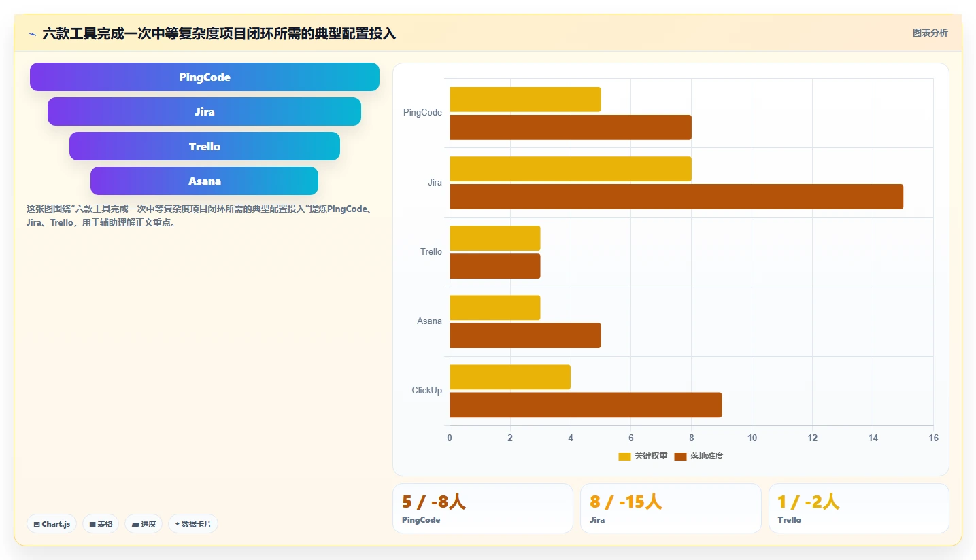Image resolution: width=976 pixels, height=560 pixels.
Task: Click ClickUp's brown 落地难度 bar
Action: [x=586, y=404]
